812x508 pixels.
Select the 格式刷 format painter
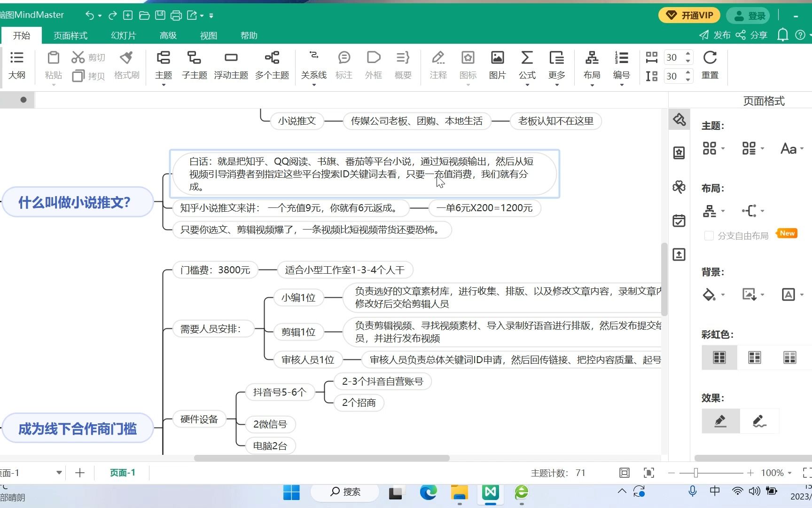click(x=126, y=65)
